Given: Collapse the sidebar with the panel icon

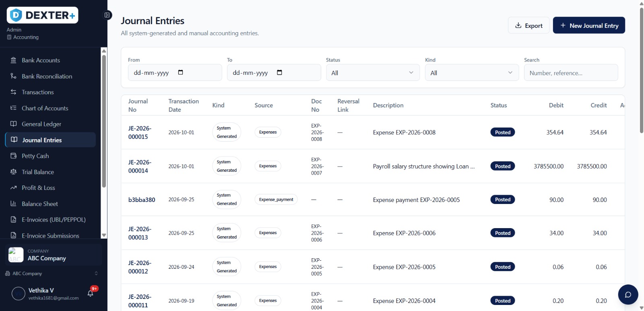Looking at the screenshot, I should [107, 15].
